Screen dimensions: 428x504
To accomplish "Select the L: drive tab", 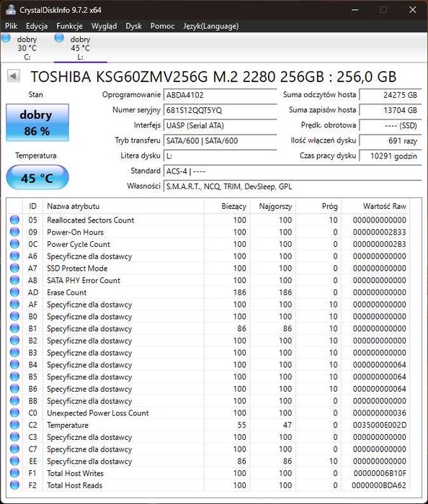I will pyautogui.click(x=81, y=48).
